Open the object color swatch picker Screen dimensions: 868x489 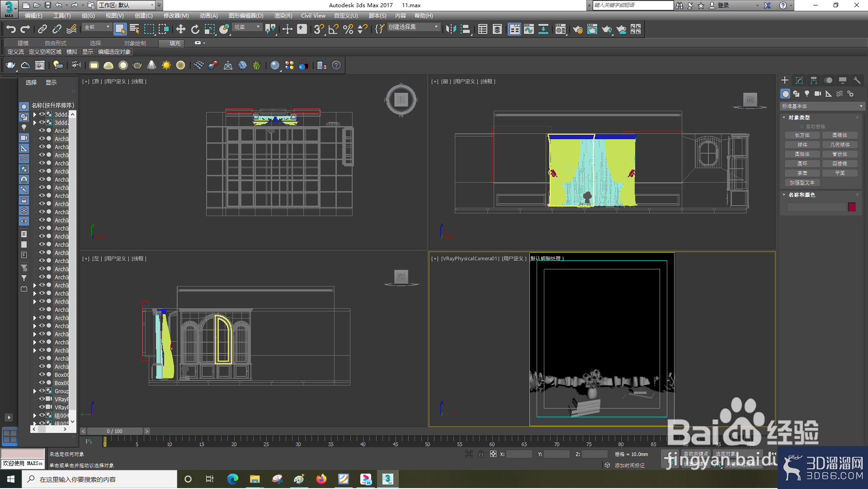point(851,207)
